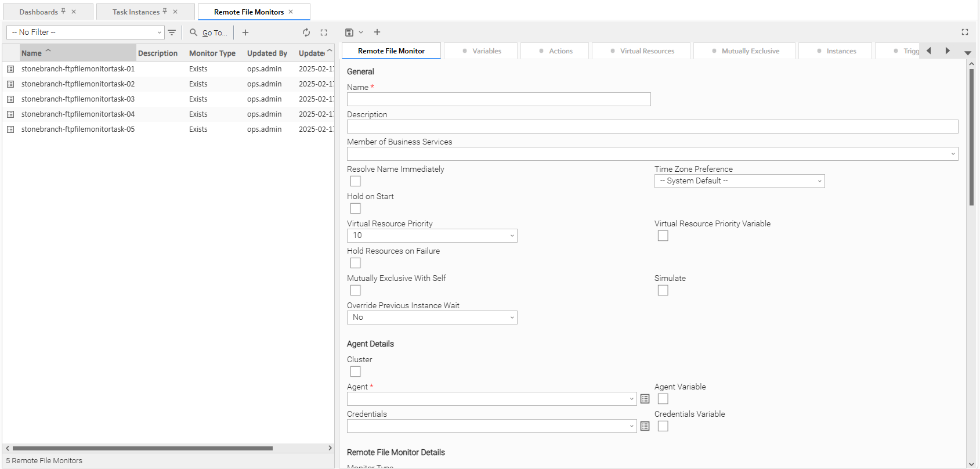Screen dimensions: 980x469
Task: Click the plus icon to add new monitor
Action: [245, 33]
